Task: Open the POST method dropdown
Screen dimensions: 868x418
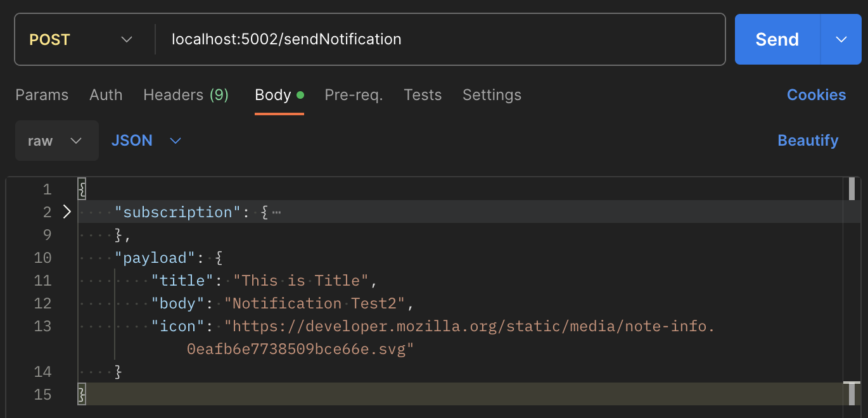Action: click(x=81, y=39)
